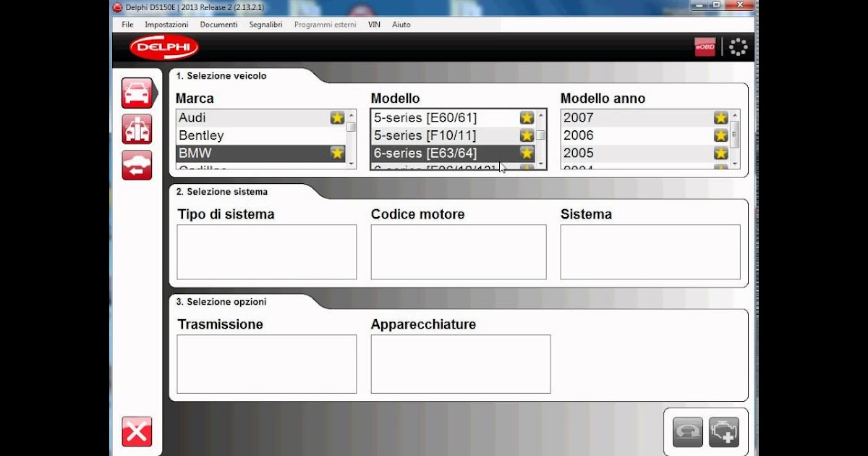
Task: Open the Documenti menu
Action: [218, 25]
